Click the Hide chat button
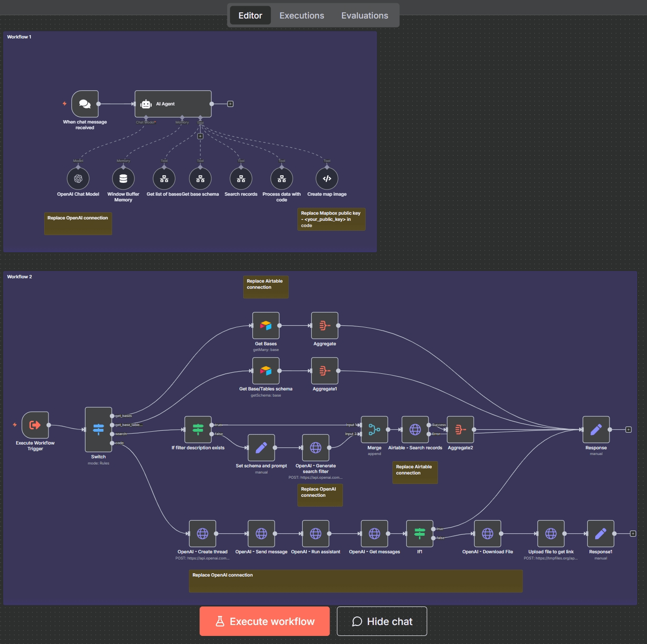Screen dimensions: 647x644 click(382, 621)
